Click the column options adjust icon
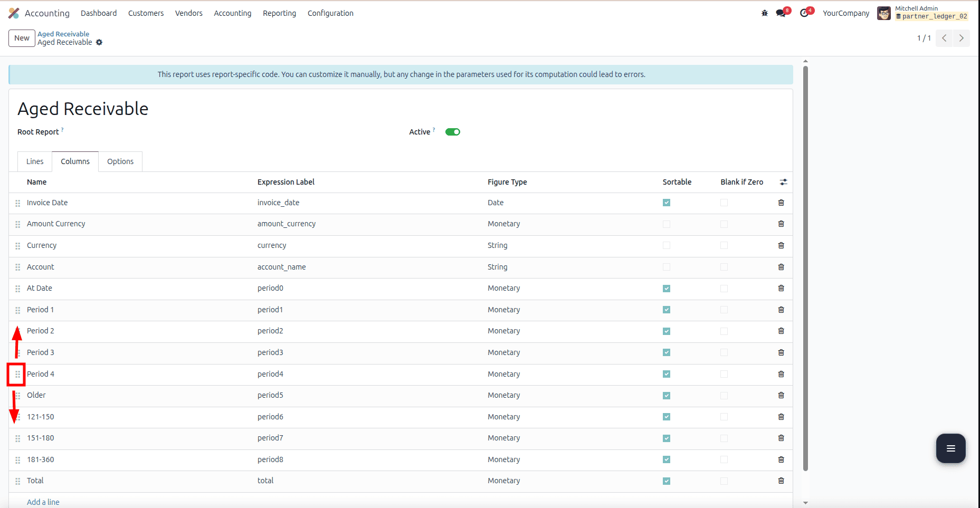Image resolution: width=980 pixels, height=508 pixels. click(x=784, y=182)
